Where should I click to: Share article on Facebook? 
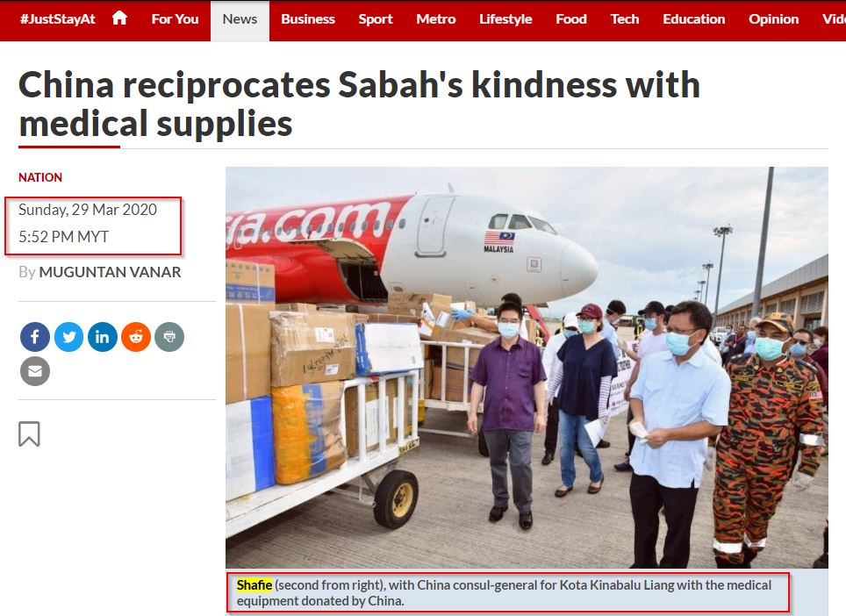click(35, 337)
